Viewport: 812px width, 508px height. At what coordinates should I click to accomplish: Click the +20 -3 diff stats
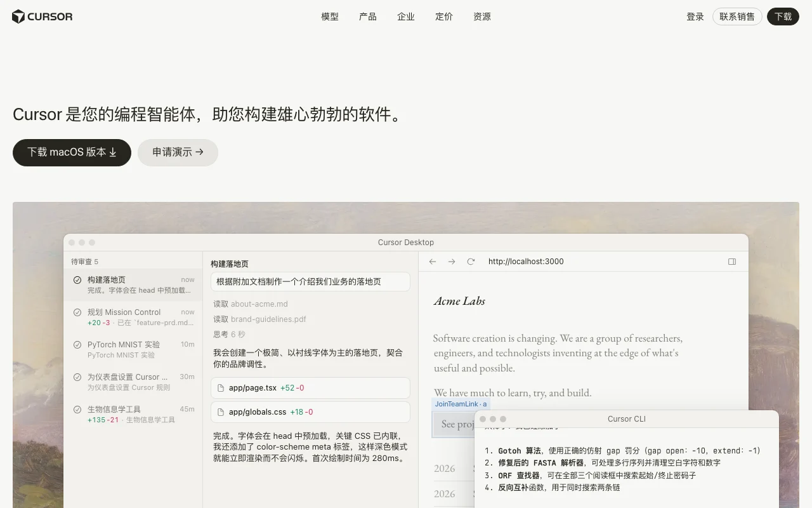tap(99, 323)
